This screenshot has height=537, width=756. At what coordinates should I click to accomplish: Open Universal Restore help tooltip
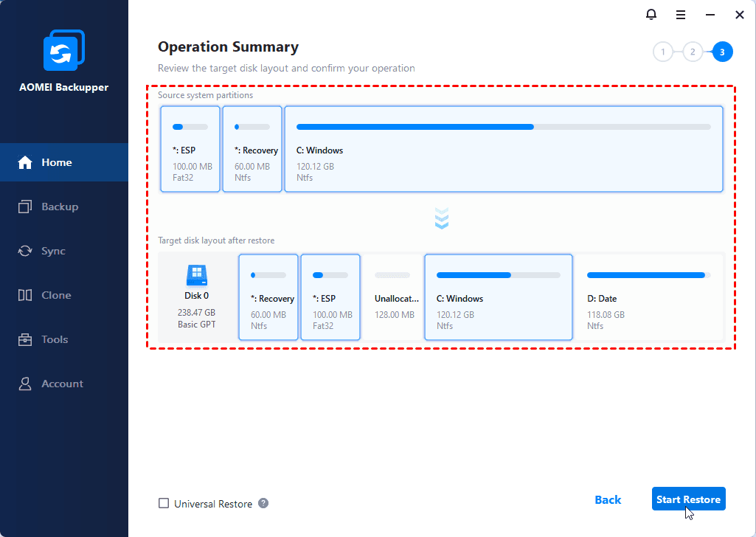pos(263,503)
